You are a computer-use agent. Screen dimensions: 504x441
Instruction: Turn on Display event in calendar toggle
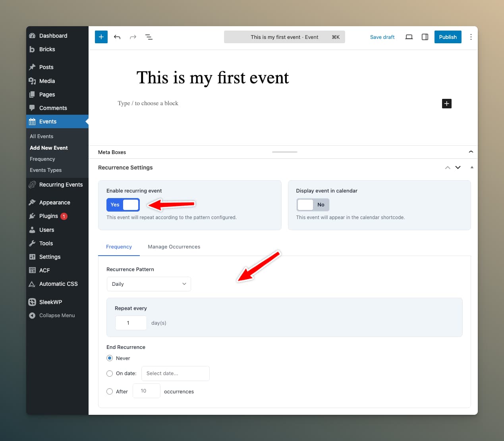pyautogui.click(x=313, y=205)
